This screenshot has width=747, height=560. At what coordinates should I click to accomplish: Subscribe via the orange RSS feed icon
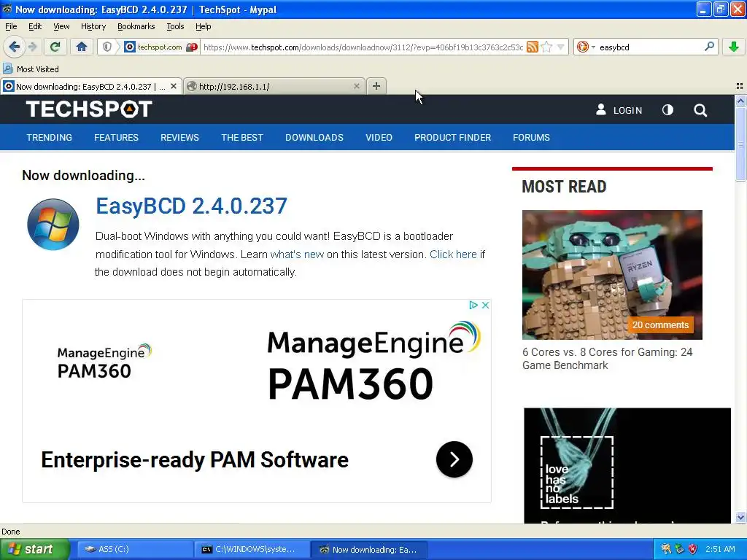point(533,47)
